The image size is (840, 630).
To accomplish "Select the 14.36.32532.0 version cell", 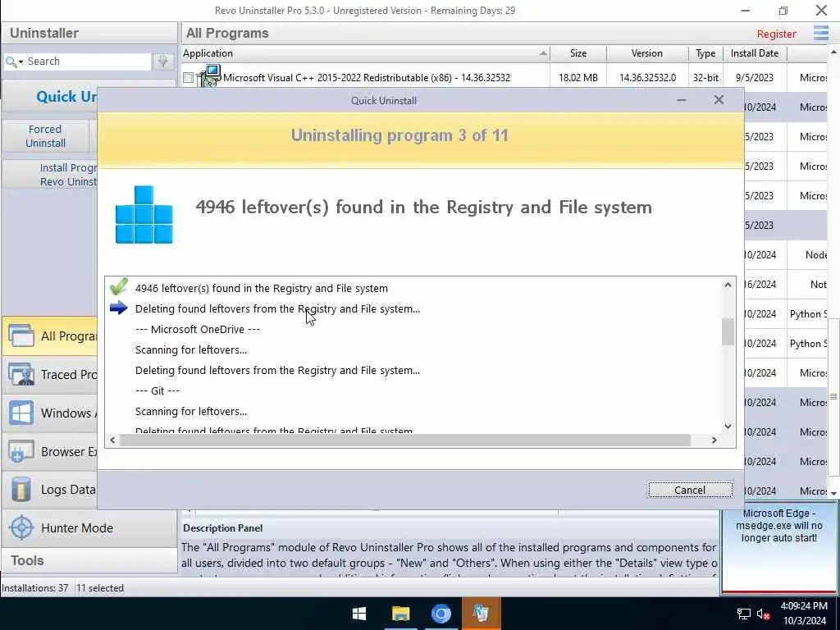I will click(x=647, y=78).
